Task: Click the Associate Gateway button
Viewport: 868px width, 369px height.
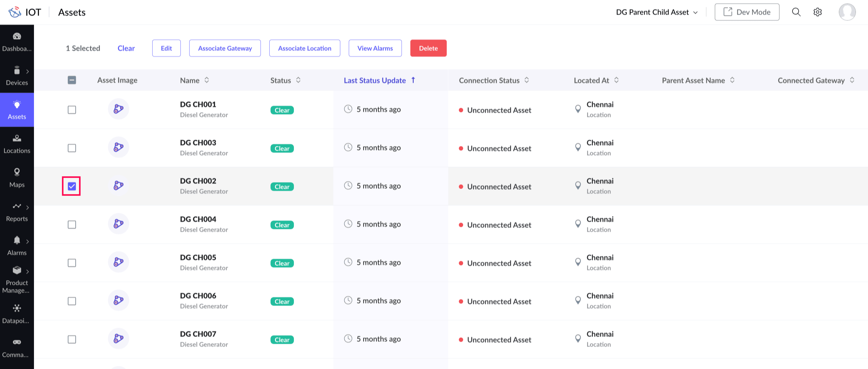Action: pos(225,48)
